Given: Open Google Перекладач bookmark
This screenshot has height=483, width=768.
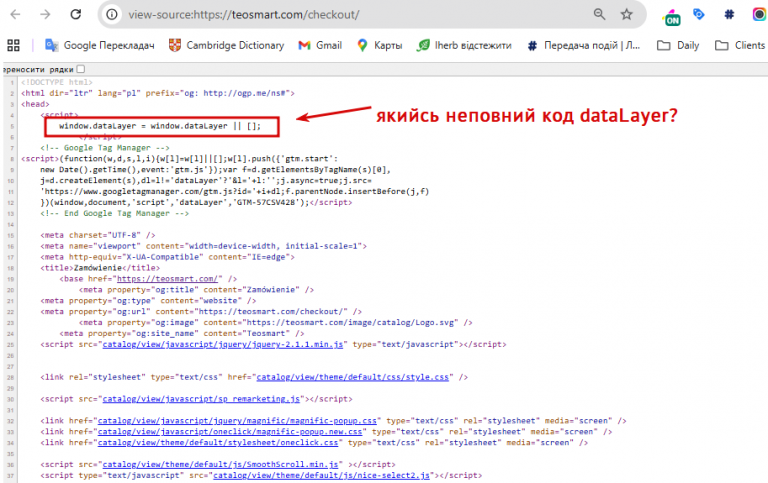Looking at the screenshot, I should [100, 46].
